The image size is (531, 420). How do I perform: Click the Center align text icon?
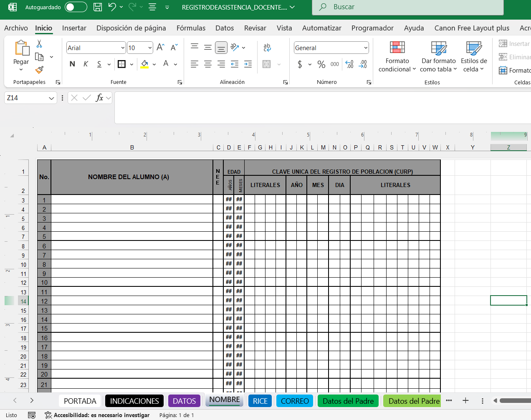(x=208, y=64)
